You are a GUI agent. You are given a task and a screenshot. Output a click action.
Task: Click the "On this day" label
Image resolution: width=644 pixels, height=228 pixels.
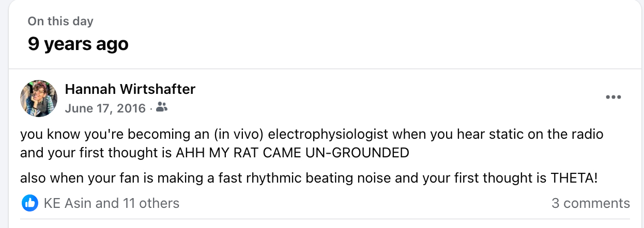(60, 22)
